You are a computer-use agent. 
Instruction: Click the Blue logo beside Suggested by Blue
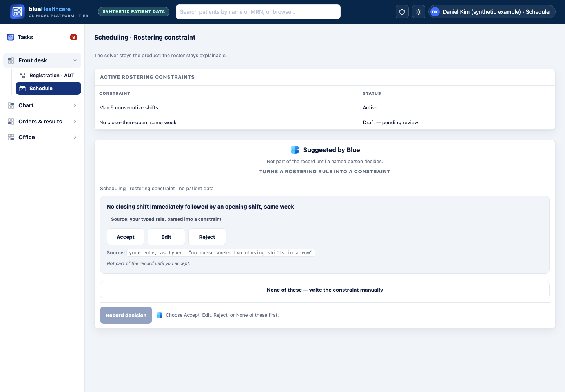[x=295, y=150]
